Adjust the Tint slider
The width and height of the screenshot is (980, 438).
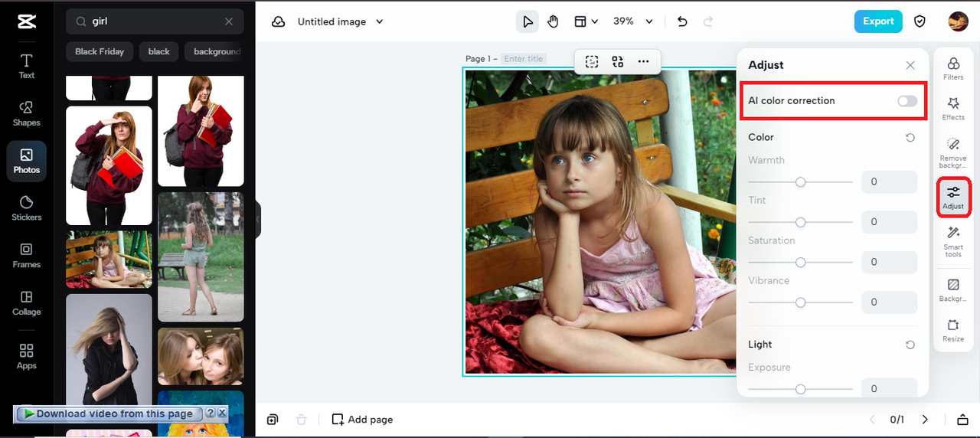click(800, 222)
